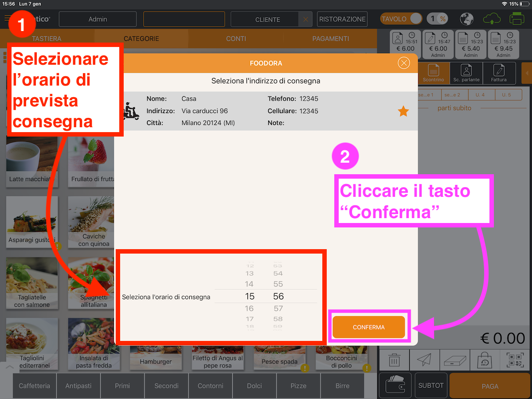Add Bocconcini di pollo product
This screenshot has height=399, width=532.
pyautogui.click(x=341, y=357)
